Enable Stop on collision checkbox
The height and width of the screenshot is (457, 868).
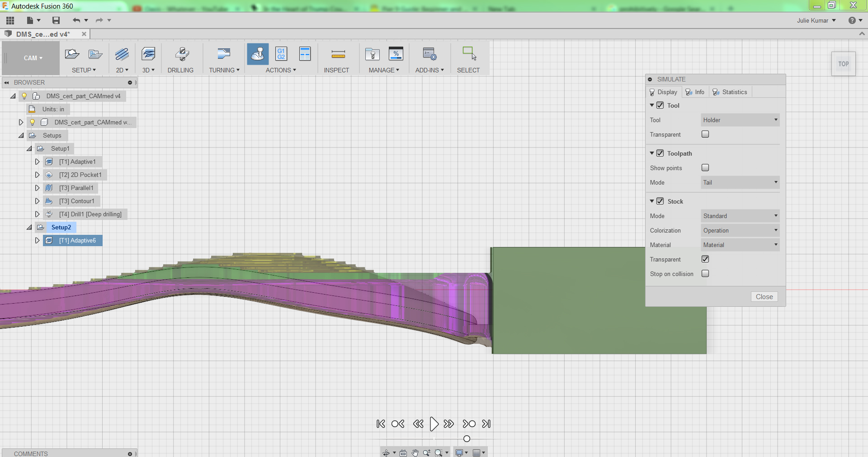[705, 274]
